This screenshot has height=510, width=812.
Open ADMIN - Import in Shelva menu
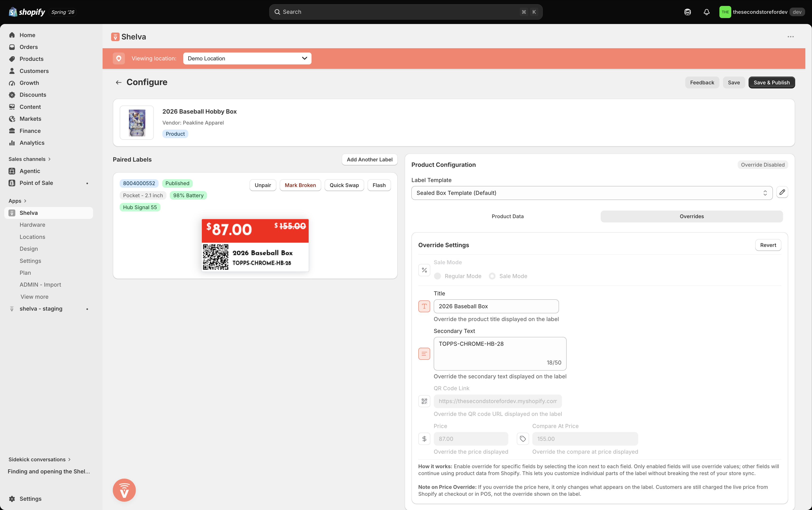(40, 285)
